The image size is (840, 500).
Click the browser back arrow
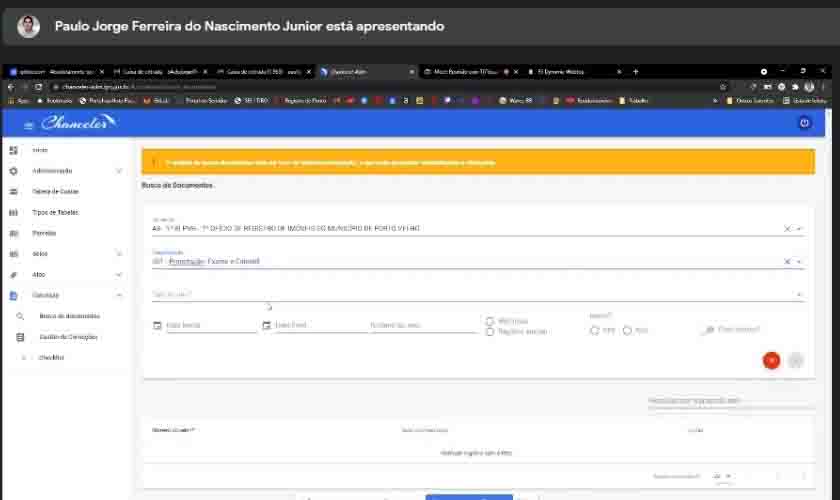pos(11,86)
